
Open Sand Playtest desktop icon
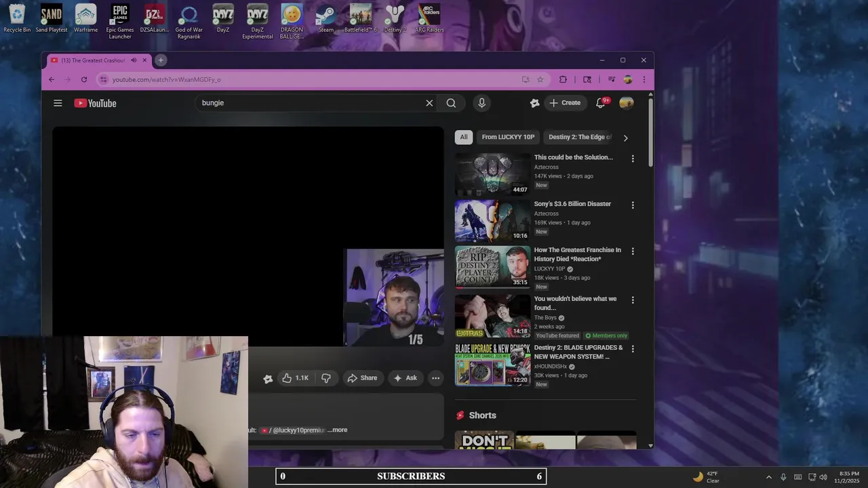click(52, 19)
